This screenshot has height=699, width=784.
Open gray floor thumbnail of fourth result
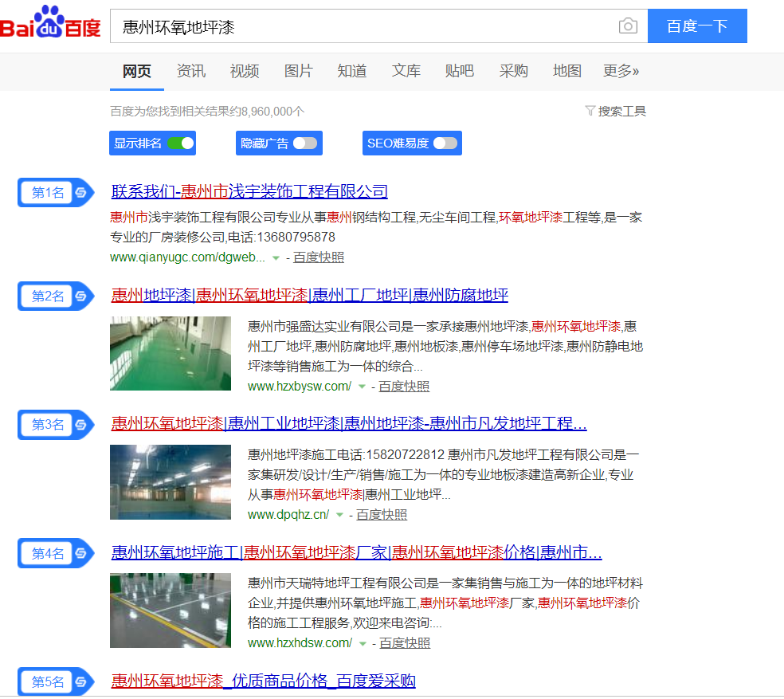pyautogui.click(x=171, y=611)
